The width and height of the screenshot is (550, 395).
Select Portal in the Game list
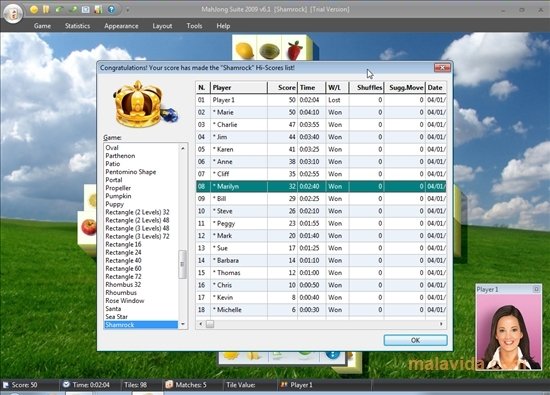(x=141, y=180)
